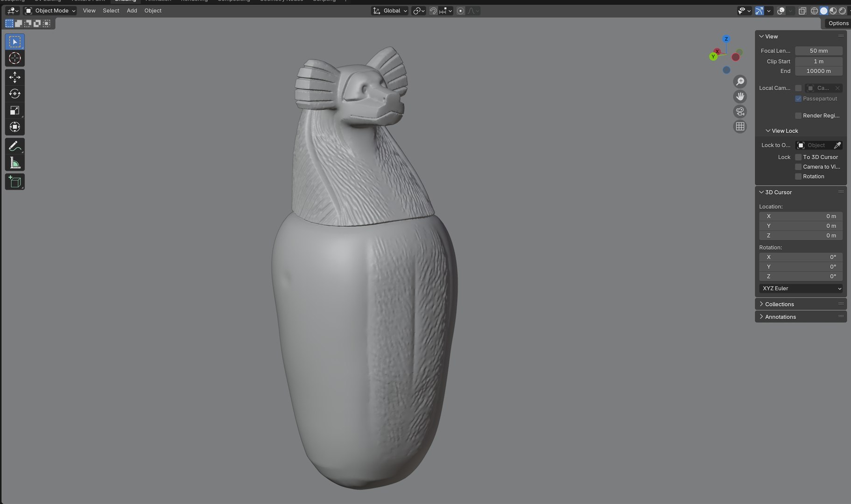Screen dimensions: 851x504
Task: Set selection mode to subtract
Action: (x=28, y=23)
